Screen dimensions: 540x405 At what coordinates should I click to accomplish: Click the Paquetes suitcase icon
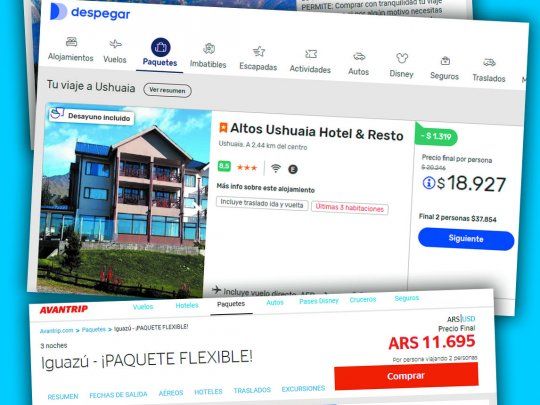pos(160,47)
